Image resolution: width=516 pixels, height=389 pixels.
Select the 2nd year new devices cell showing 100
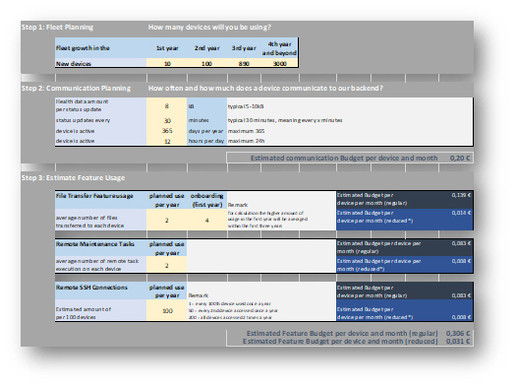pos(207,63)
